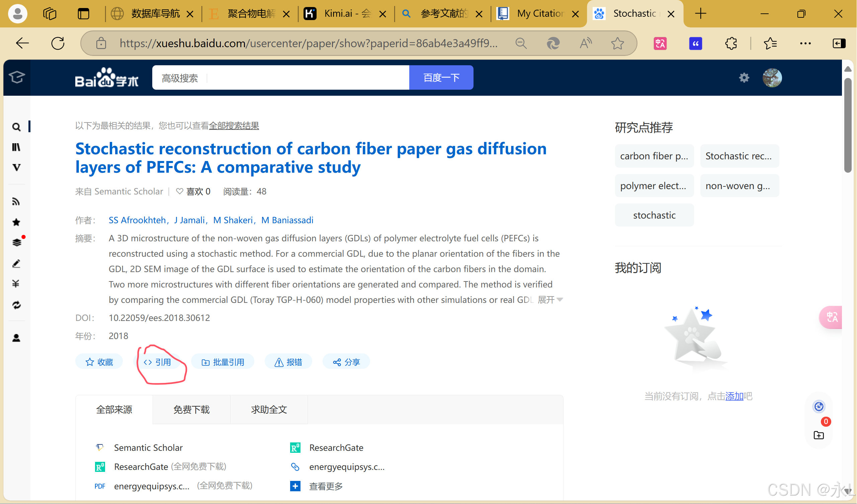857x504 pixels.
Task: Click the 引用 cite button
Action: (x=158, y=362)
